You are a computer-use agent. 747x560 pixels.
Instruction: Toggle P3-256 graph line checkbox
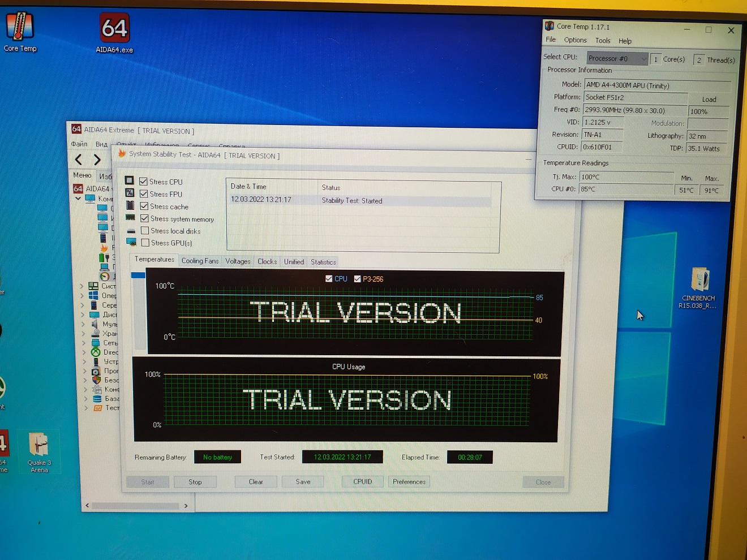[357, 278]
